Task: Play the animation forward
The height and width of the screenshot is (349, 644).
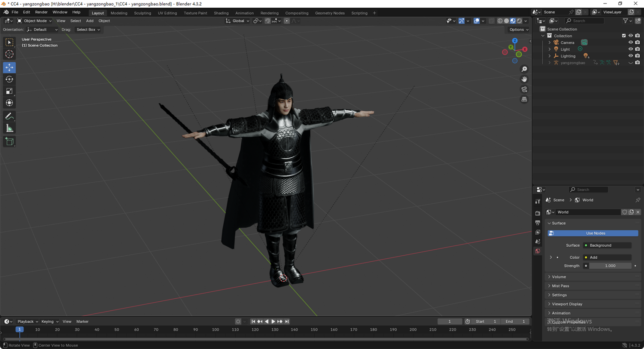Action: (x=273, y=321)
